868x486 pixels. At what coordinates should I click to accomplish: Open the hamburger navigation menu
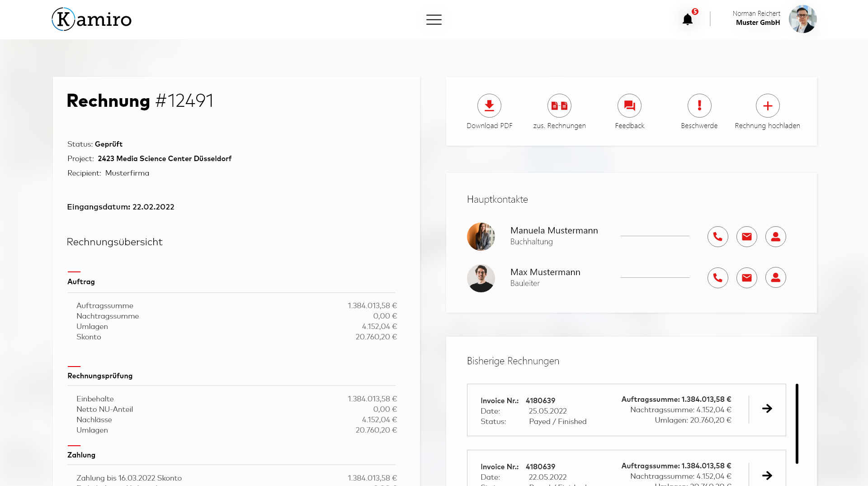(x=434, y=19)
